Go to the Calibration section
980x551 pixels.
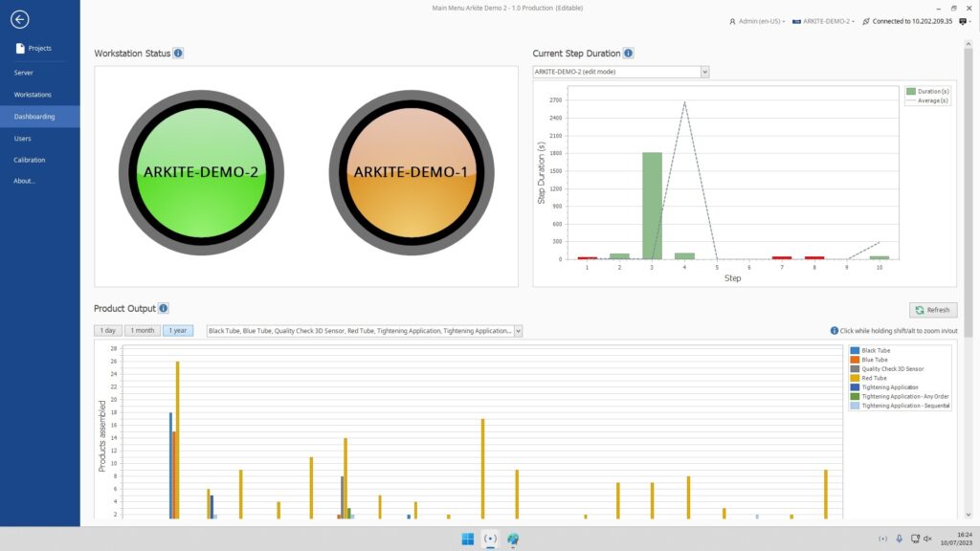[x=30, y=160]
